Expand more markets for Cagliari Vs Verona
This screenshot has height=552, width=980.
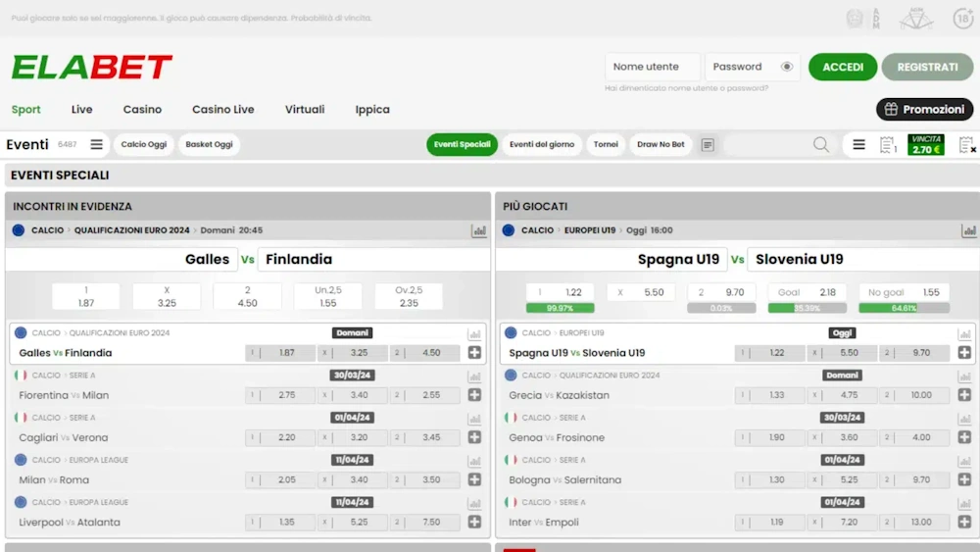[x=474, y=437]
